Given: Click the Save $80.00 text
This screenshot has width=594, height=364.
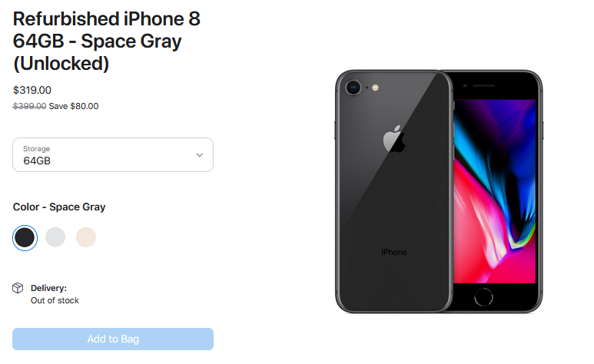Looking at the screenshot, I should (x=74, y=106).
